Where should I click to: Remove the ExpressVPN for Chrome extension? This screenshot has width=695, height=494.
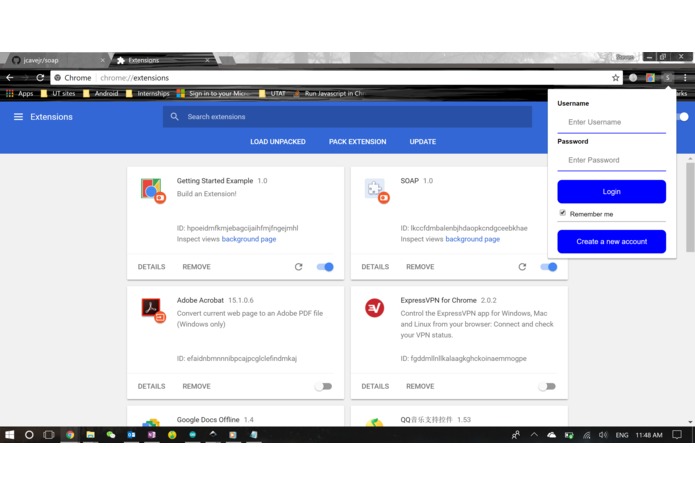point(420,386)
